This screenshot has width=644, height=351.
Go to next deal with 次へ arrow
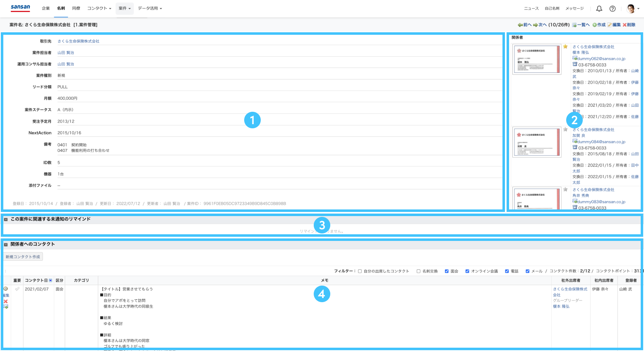click(x=540, y=25)
